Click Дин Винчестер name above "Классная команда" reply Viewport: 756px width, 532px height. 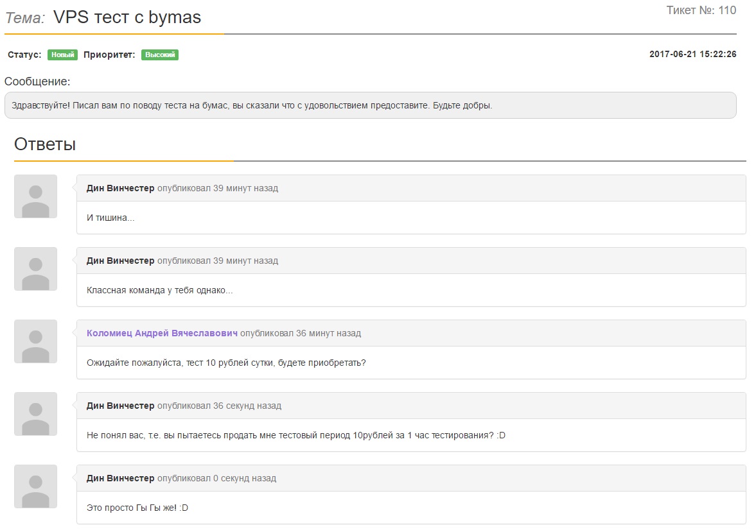120,261
